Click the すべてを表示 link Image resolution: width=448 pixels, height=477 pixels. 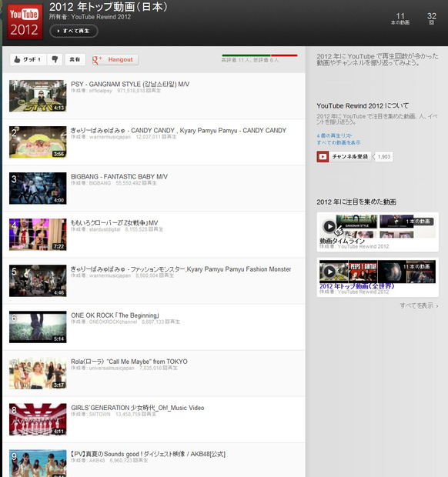pyautogui.click(x=419, y=305)
